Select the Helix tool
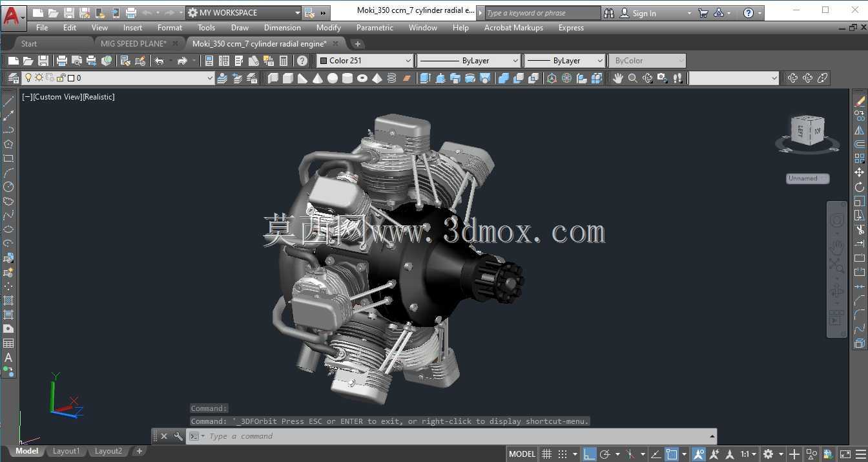 [x=392, y=78]
